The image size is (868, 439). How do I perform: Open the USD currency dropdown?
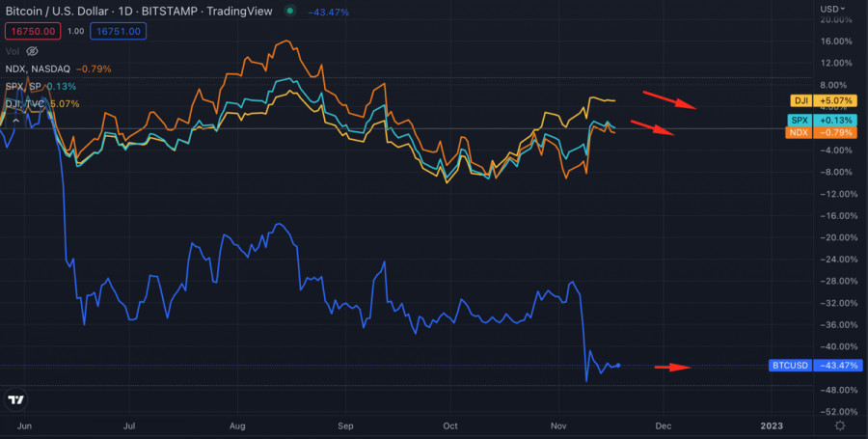click(832, 9)
